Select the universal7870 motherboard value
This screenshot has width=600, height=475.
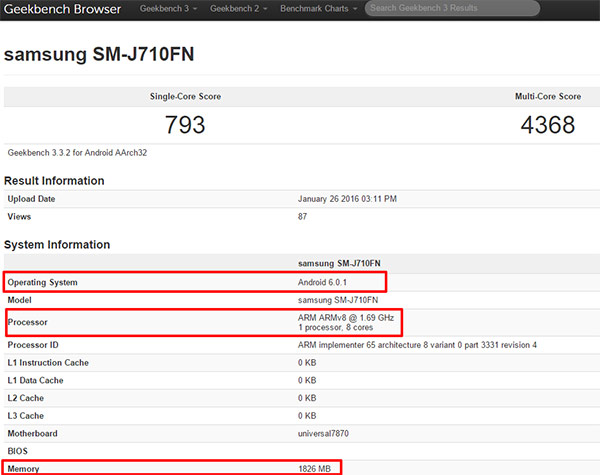[323, 434]
